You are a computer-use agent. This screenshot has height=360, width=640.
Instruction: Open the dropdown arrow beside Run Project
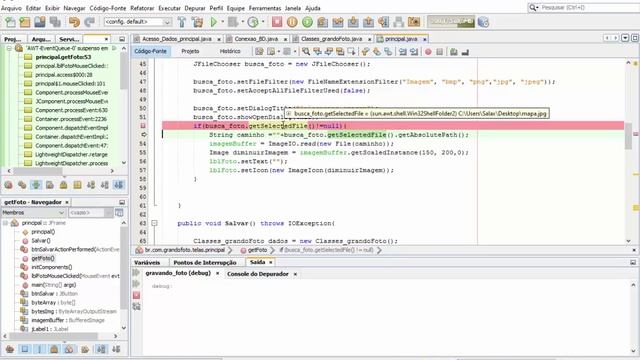pyautogui.click(x=222, y=22)
